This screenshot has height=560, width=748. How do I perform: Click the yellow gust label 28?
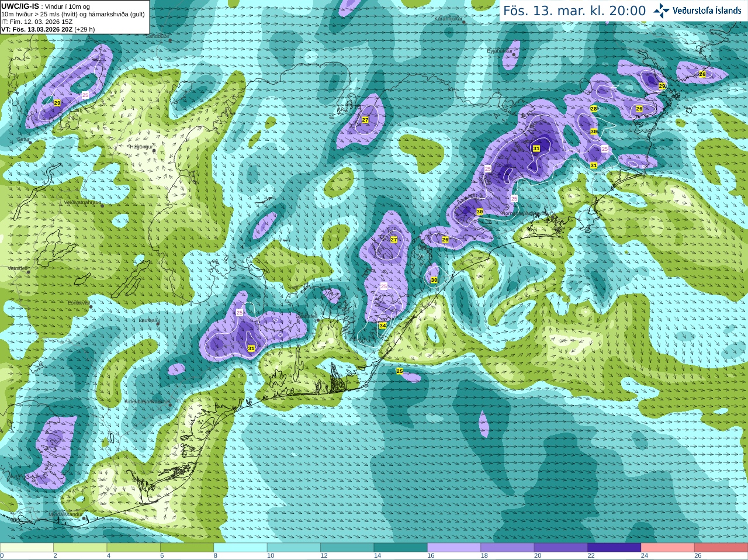594,109
